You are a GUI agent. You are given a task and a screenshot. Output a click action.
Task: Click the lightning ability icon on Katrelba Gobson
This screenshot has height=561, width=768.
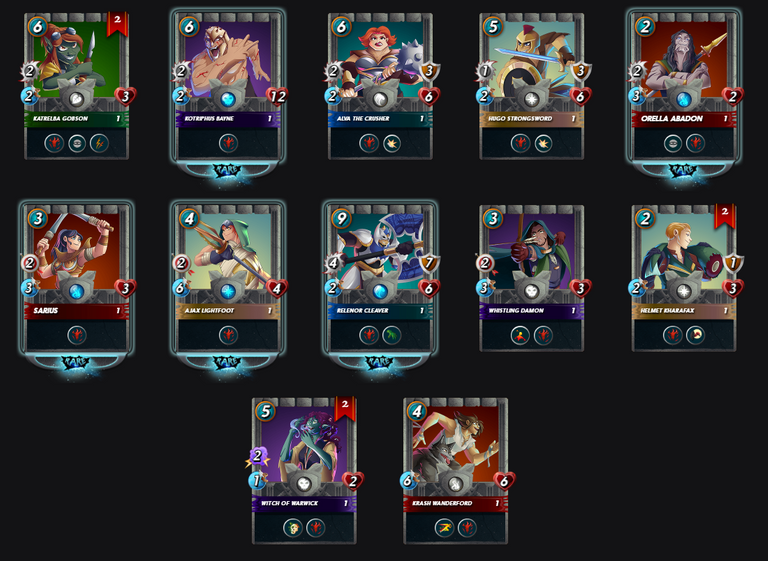point(99,144)
